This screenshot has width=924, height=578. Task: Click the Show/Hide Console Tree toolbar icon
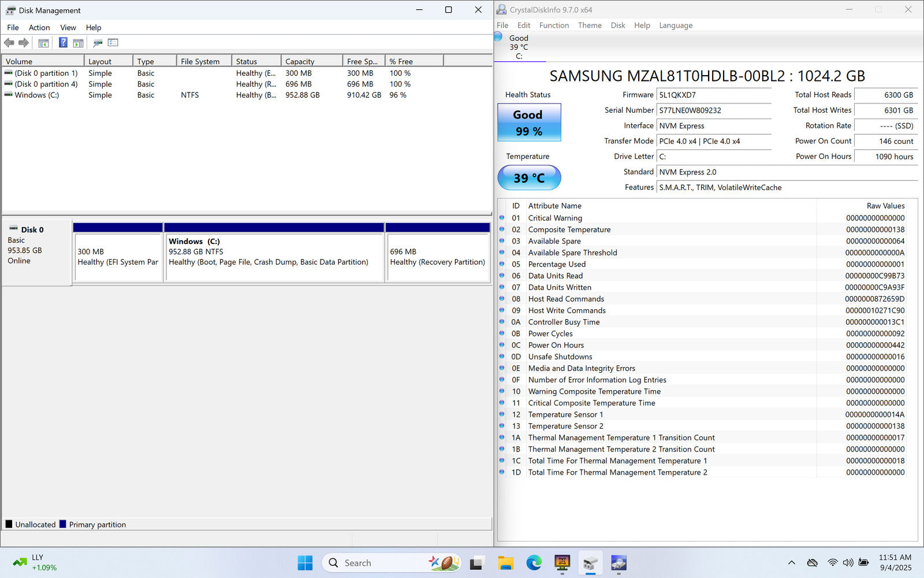pyautogui.click(x=43, y=43)
